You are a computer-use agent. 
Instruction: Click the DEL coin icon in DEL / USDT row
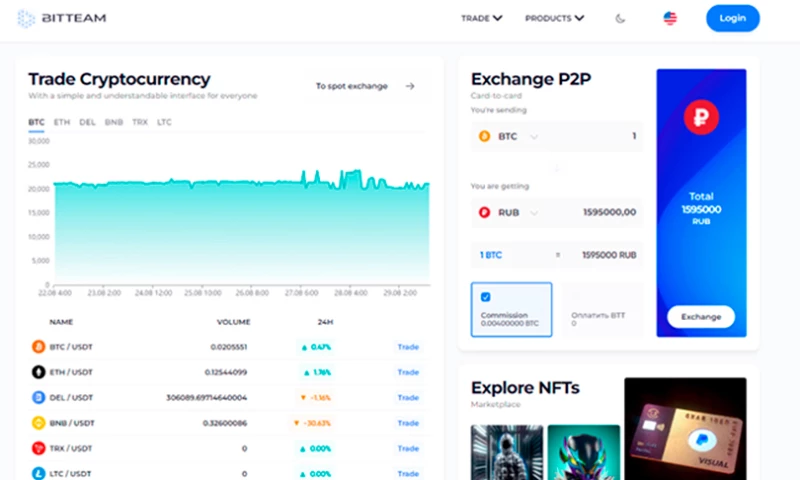(x=39, y=397)
